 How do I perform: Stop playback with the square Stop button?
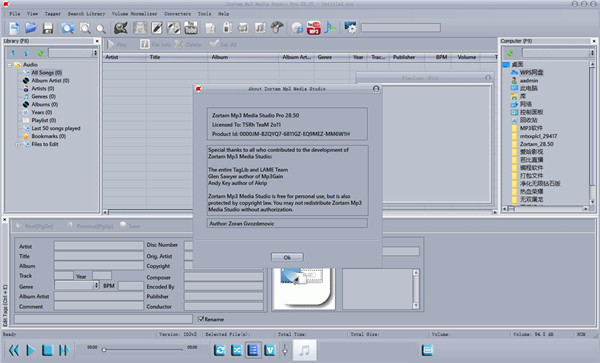47,350
